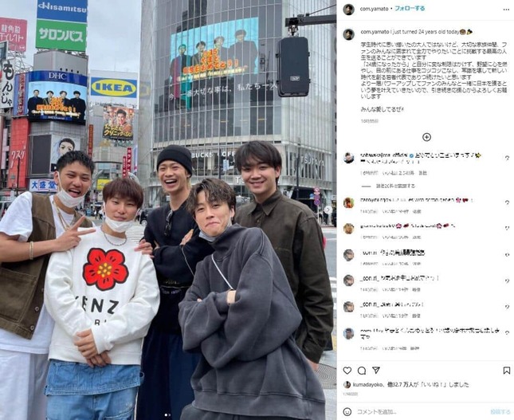Open kumadayoko in the likes line

(365, 385)
